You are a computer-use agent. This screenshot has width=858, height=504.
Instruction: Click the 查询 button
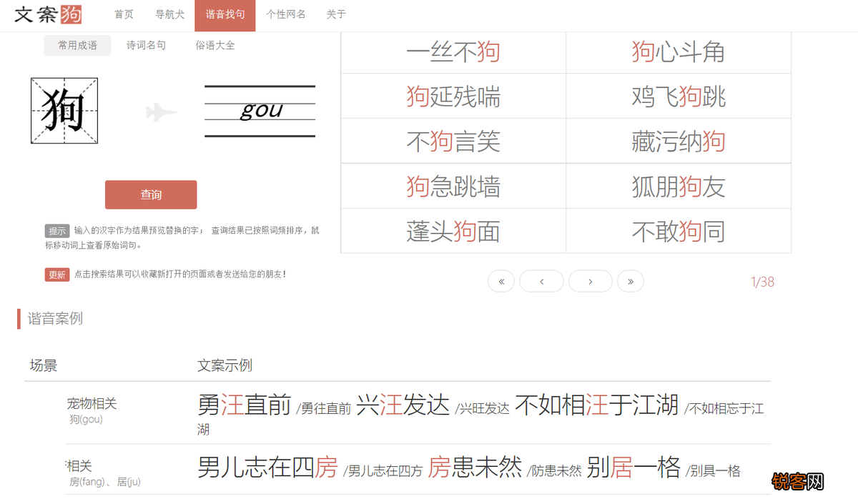coord(151,194)
